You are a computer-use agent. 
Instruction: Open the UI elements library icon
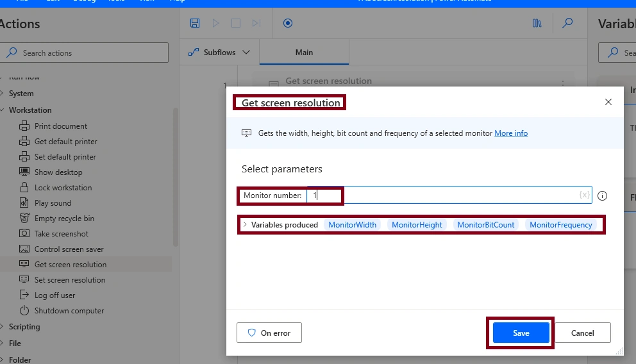(x=537, y=23)
